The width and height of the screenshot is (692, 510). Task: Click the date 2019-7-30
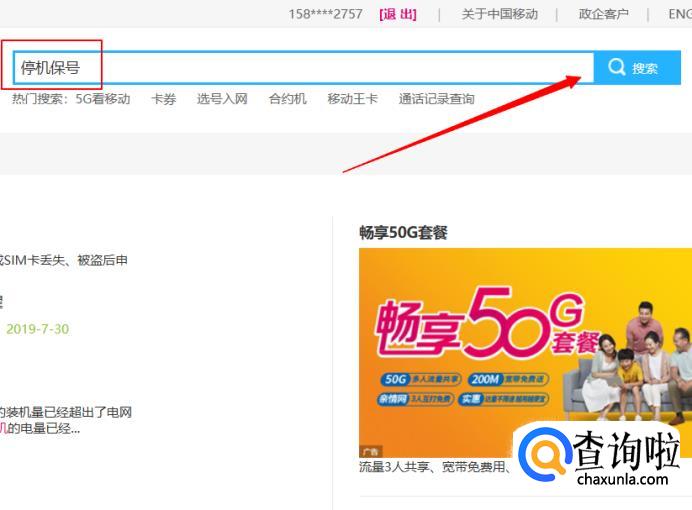(x=38, y=329)
